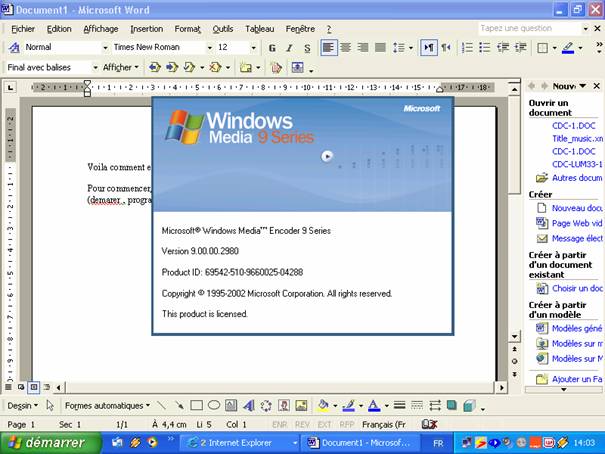Image resolution: width=605 pixels, height=454 pixels.
Task: Toggle bold (G) formatting
Action: point(272,48)
